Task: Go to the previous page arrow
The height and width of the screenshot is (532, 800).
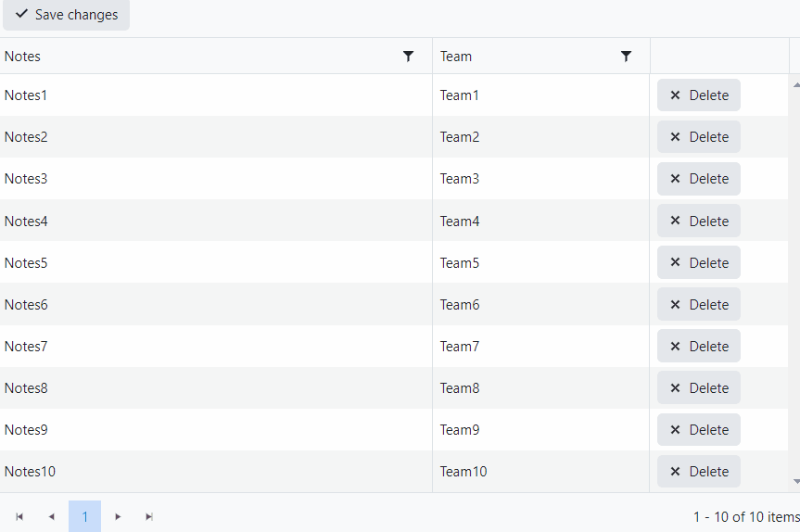Action: tap(51, 516)
